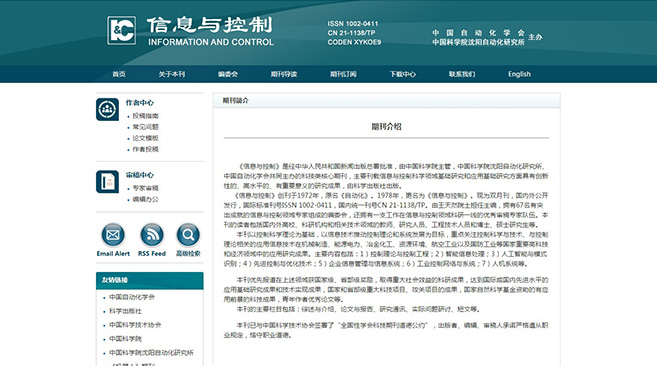
Task: Click the 审稿中心 heading
Action: pyautogui.click(x=140, y=175)
